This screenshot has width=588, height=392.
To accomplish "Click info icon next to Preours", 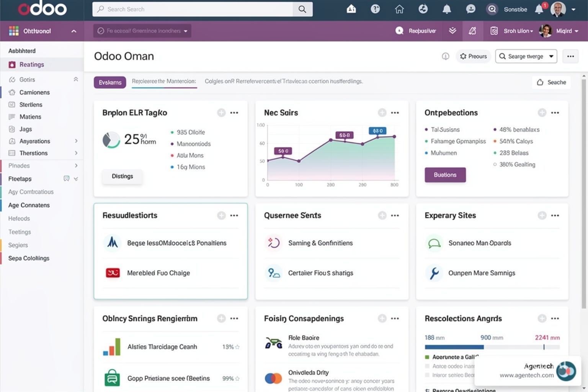I will pos(446,56).
